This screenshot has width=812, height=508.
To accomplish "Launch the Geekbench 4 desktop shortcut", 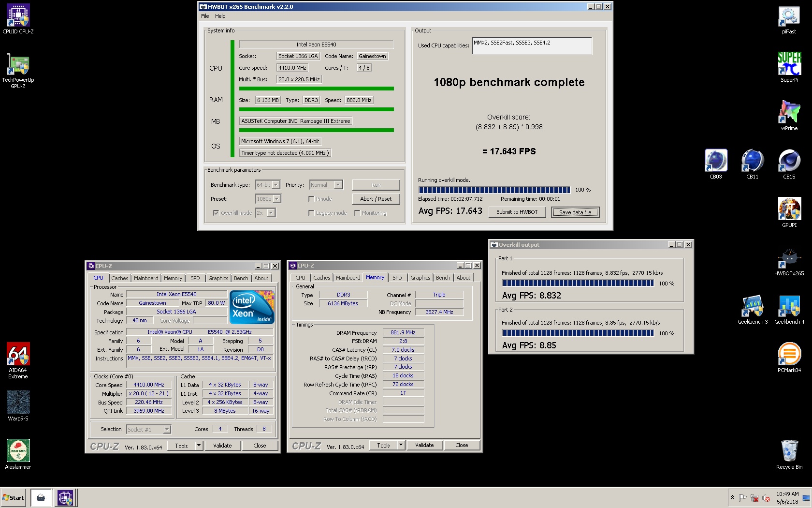I will [x=789, y=310].
